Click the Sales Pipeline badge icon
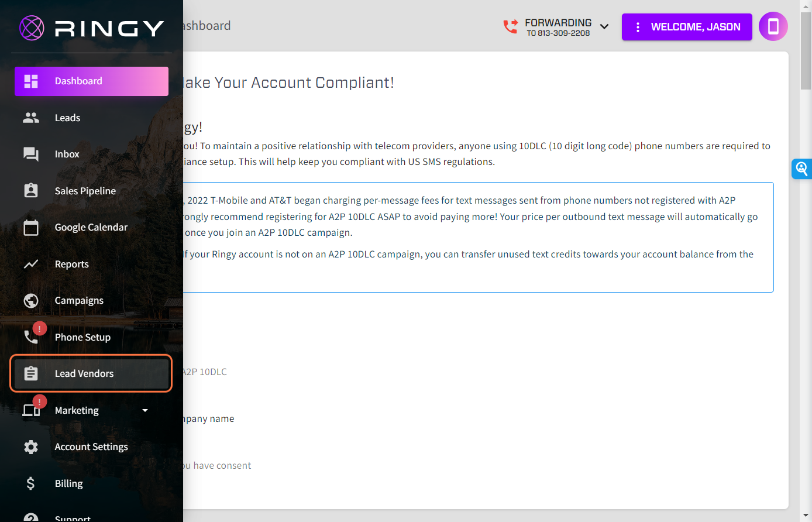The width and height of the screenshot is (812, 522). pos(31,191)
